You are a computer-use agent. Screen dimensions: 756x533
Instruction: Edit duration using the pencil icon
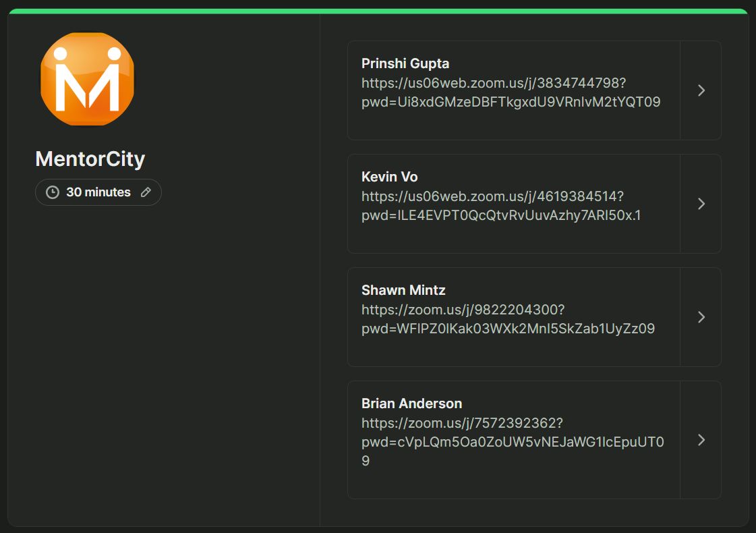[146, 192]
